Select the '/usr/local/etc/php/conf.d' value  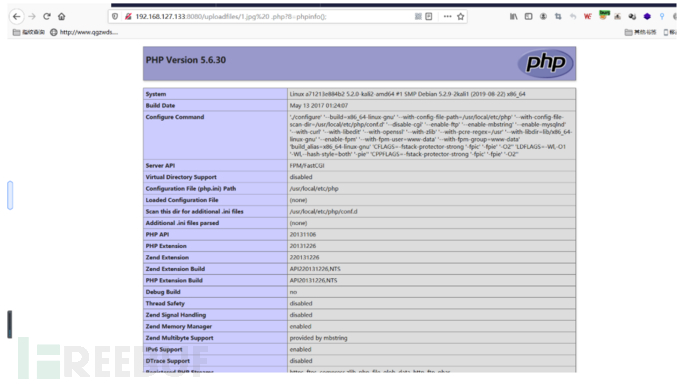pyautogui.click(x=323, y=211)
